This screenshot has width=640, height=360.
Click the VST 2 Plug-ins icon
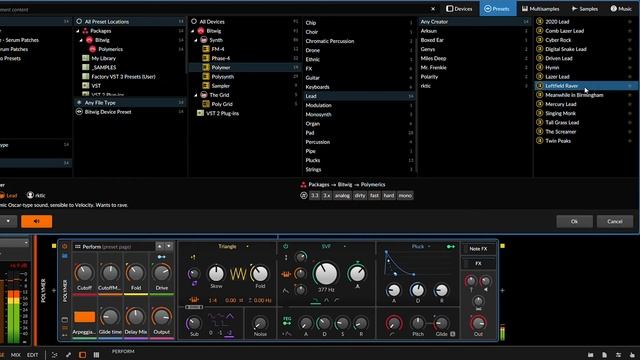click(x=200, y=113)
